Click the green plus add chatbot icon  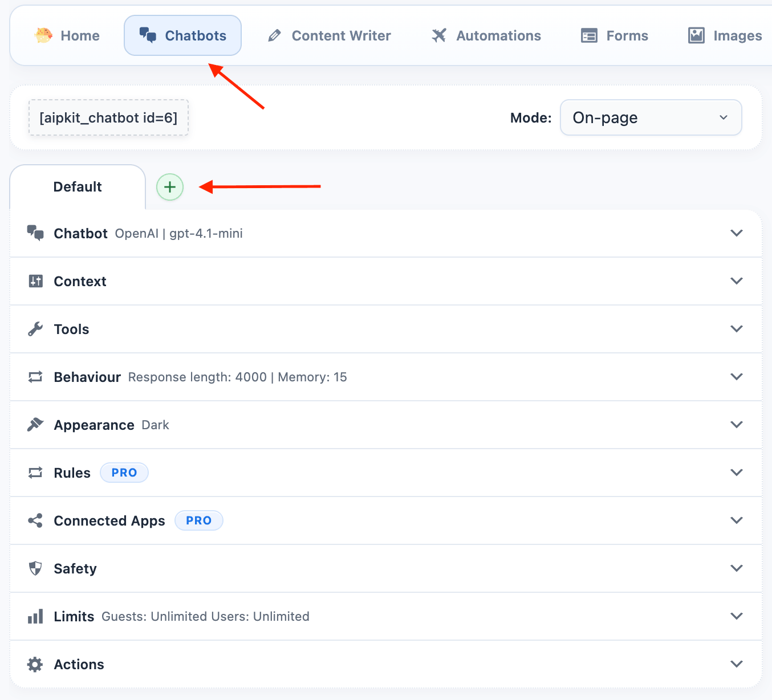click(170, 187)
